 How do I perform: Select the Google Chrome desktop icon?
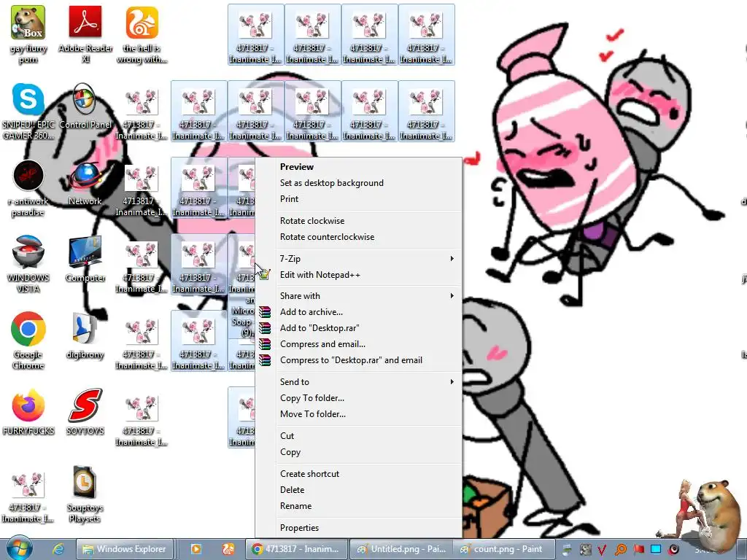(x=28, y=341)
